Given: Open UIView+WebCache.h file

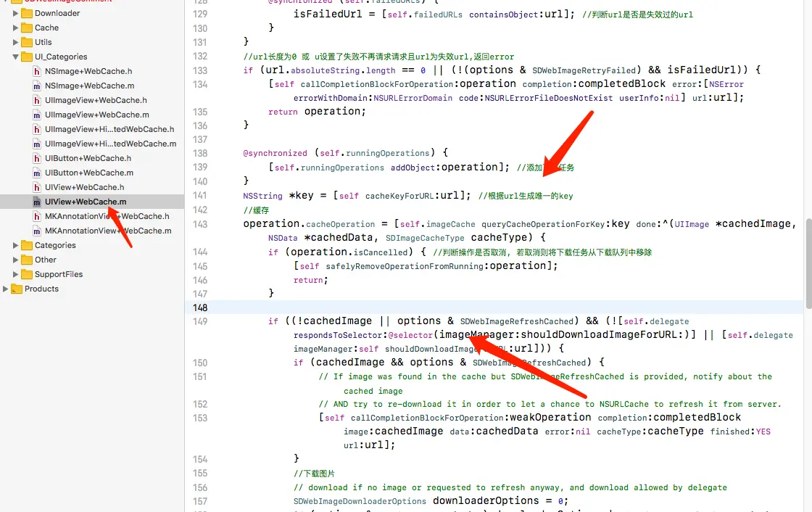Looking at the screenshot, I should coord(84,187).
